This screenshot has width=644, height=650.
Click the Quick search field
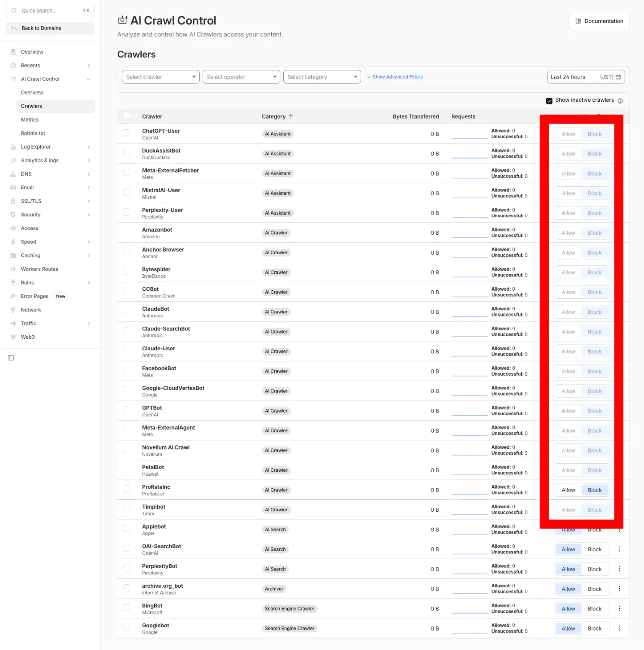coord(50,11)
